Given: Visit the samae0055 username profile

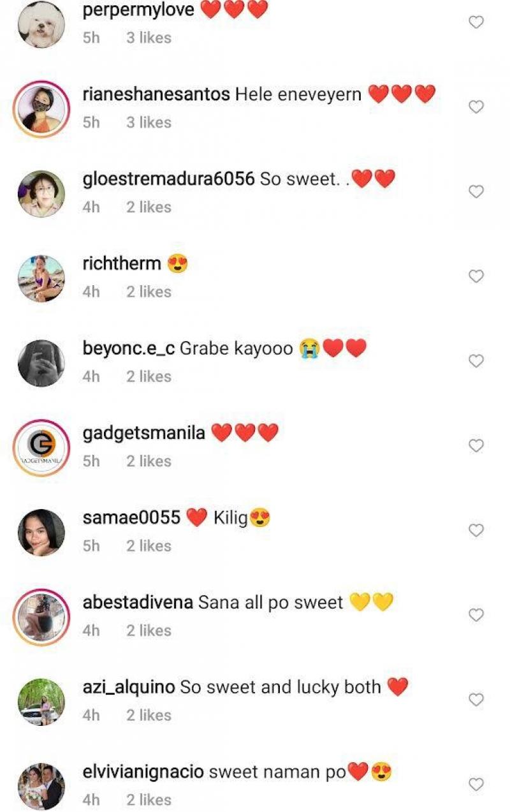Looking at the screenshot, I should tap(131, 518).
